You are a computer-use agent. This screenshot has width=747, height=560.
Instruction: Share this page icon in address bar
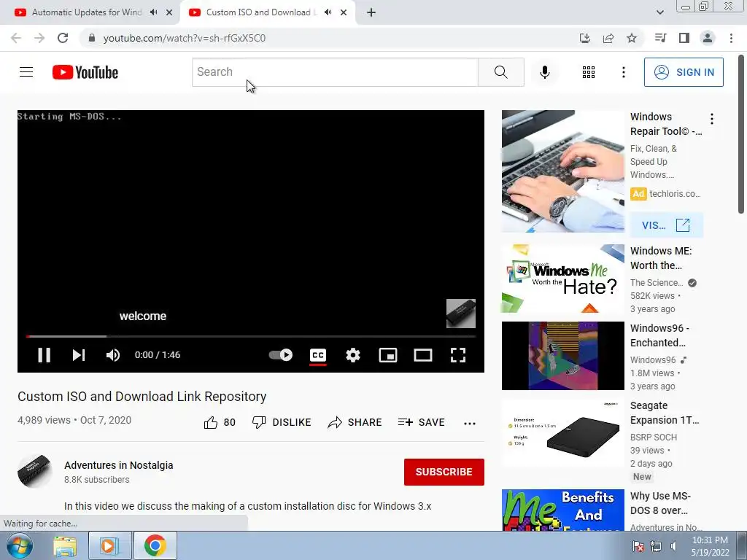(608, 38)
